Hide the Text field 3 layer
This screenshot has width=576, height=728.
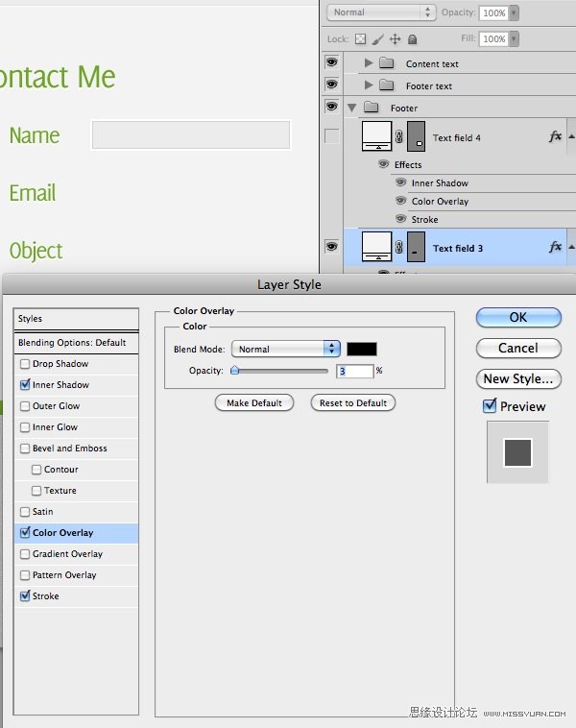331,246
